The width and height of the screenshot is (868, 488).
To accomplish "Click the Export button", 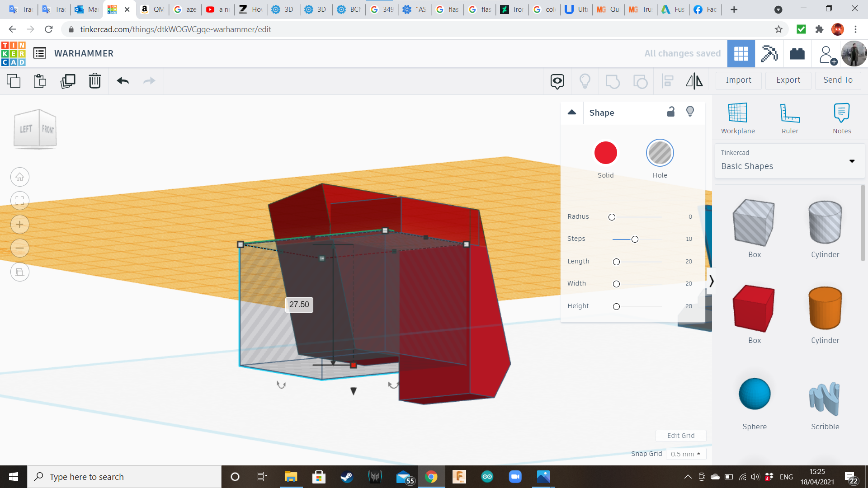I will pyautogui.click(x=788, y=80).
